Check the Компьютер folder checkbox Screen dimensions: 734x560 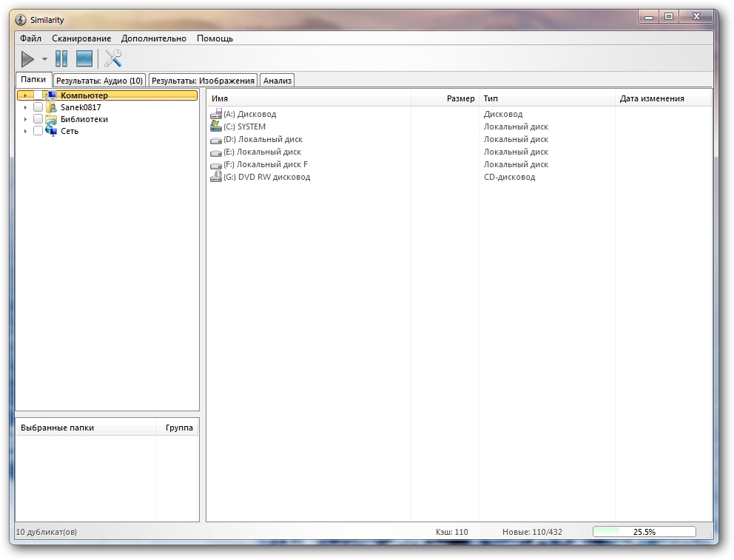tap(38, 95)
